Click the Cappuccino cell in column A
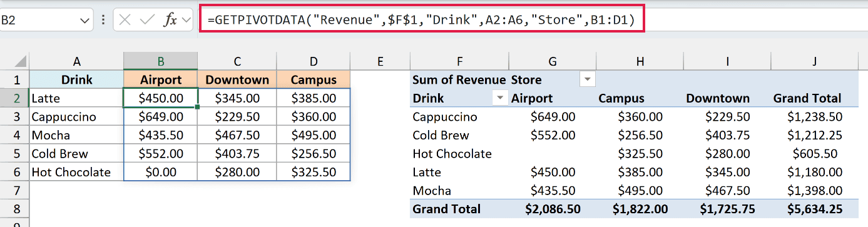 pos(77,117)
